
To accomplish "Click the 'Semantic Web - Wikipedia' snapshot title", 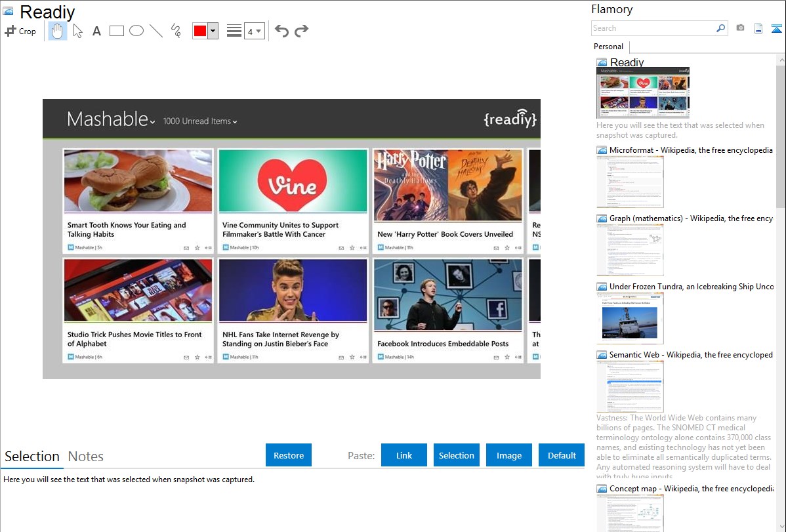I will pos(692,354).
